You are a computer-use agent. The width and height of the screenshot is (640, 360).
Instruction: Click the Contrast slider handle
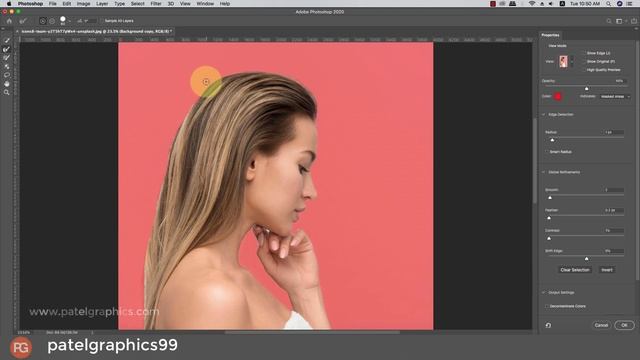coord(549,238)
